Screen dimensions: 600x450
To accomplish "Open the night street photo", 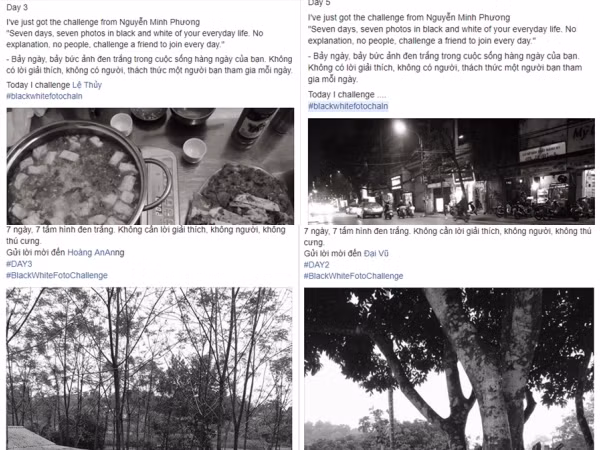I will pos(451,171).
